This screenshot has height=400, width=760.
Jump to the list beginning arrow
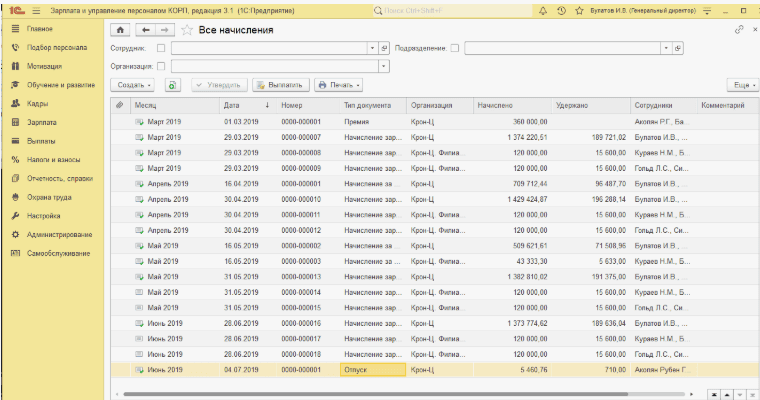[714, 395]
